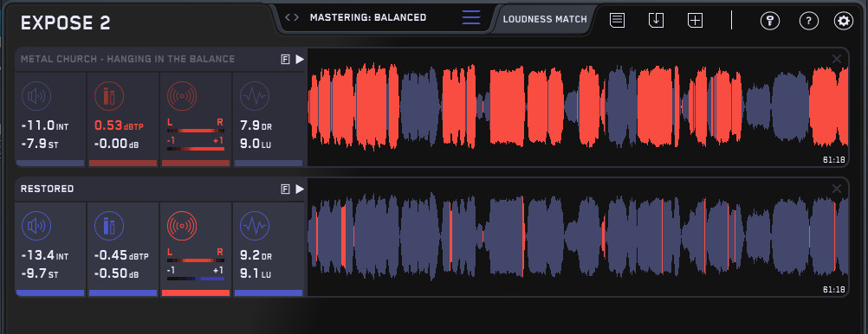
Task: Select peaks icon on Metal Church track
Action: click(x=109, y=96)
